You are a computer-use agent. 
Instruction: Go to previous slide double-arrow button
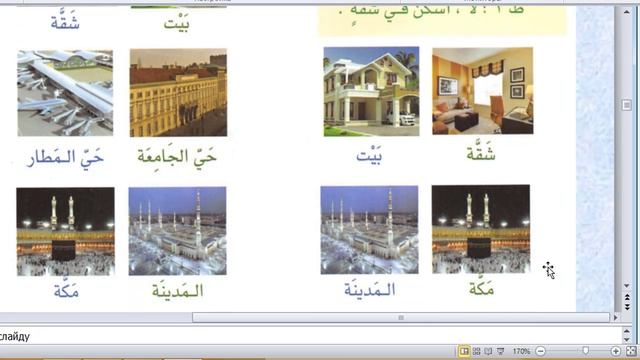point(627,297)
